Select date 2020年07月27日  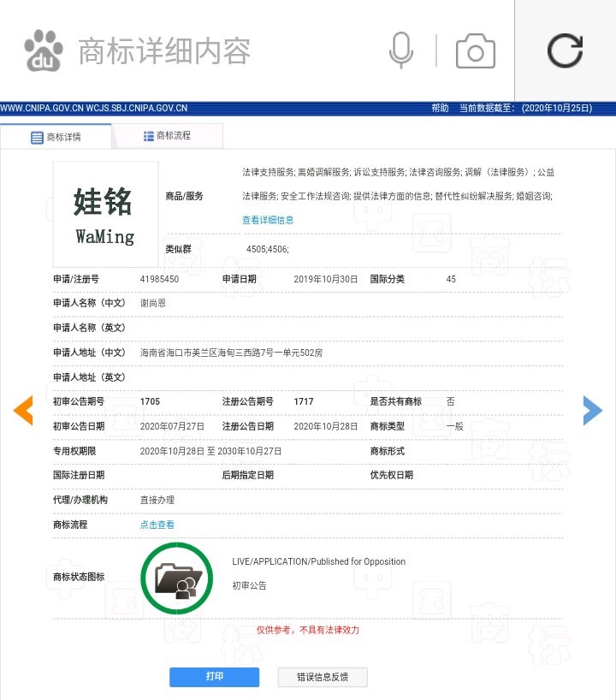[172, 426]
